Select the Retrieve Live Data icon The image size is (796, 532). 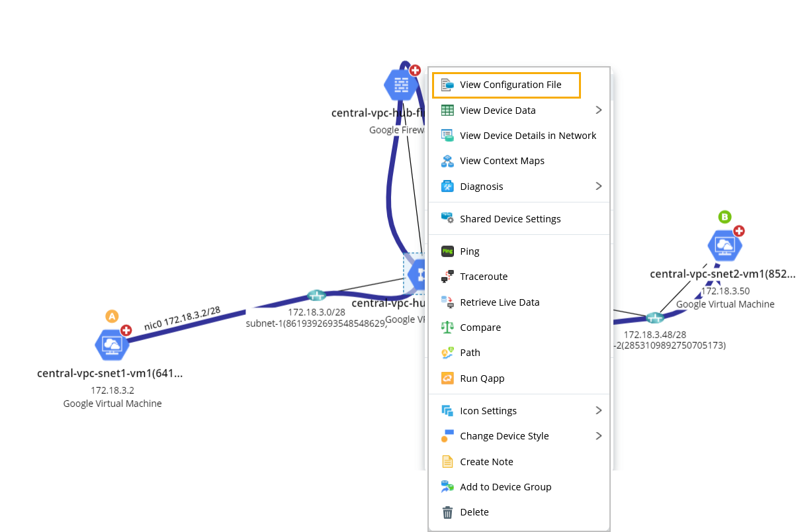tap(449, 302)
